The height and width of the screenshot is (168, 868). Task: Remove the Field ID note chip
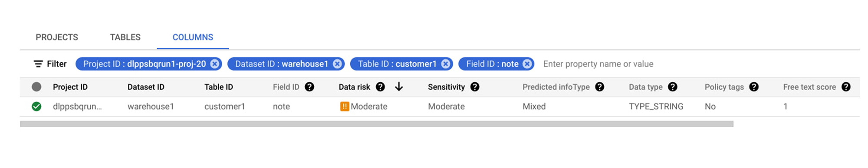tap(527, 64)
